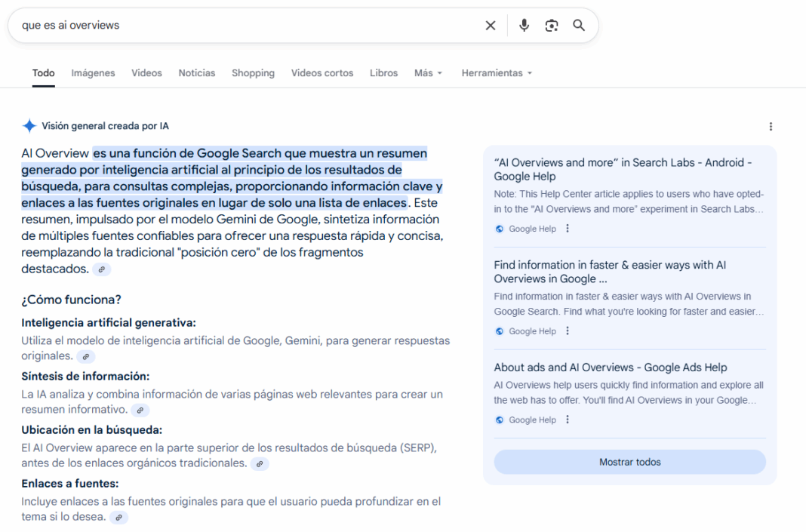The height and width of the screenshot is (532, 806).
Task: Select the Videos cortos tab
Action: click(x=322, y=73)
